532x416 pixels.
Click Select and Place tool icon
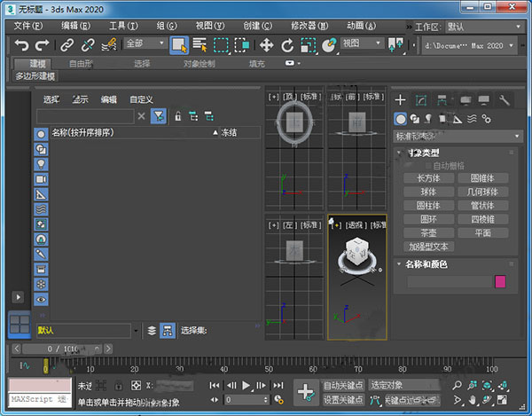(329, 45)
